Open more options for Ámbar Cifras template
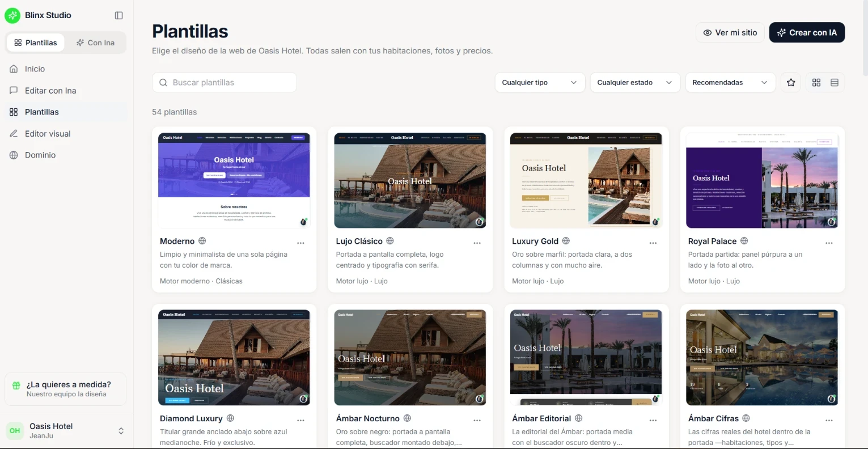 point(829,420)
